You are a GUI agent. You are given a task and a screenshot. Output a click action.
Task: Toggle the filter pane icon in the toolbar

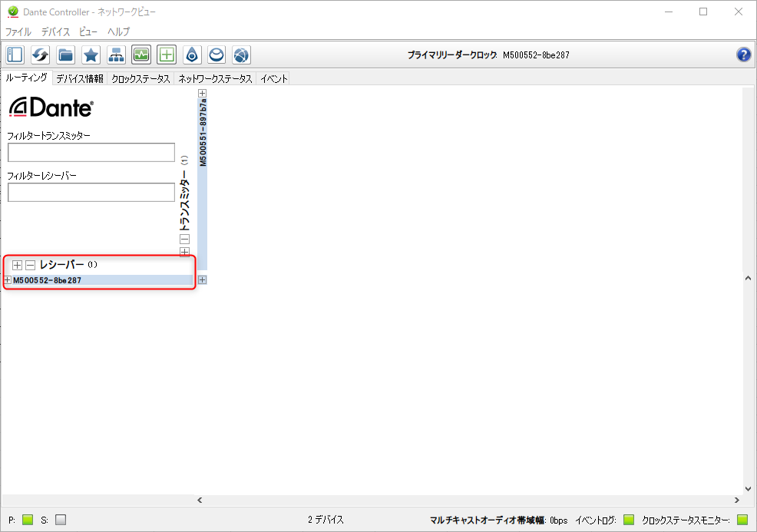pos(15,55)
